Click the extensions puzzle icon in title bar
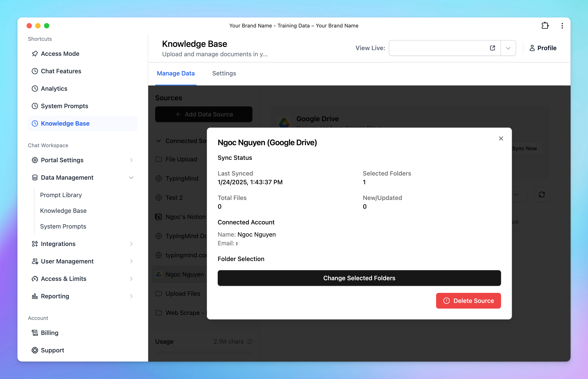 pyautogui.click(x=545, y=26)
